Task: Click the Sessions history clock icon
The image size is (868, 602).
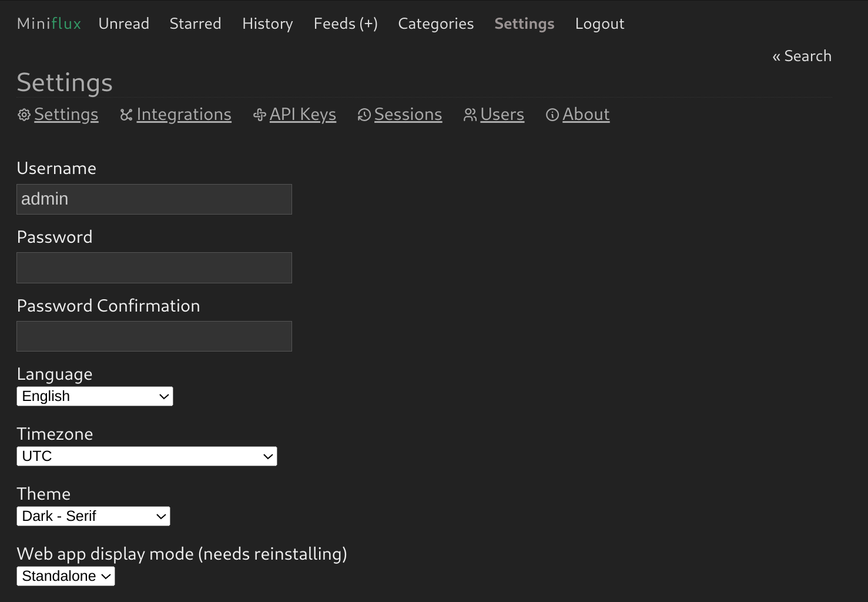Action: pyautogui.click(x=364, y=115)
